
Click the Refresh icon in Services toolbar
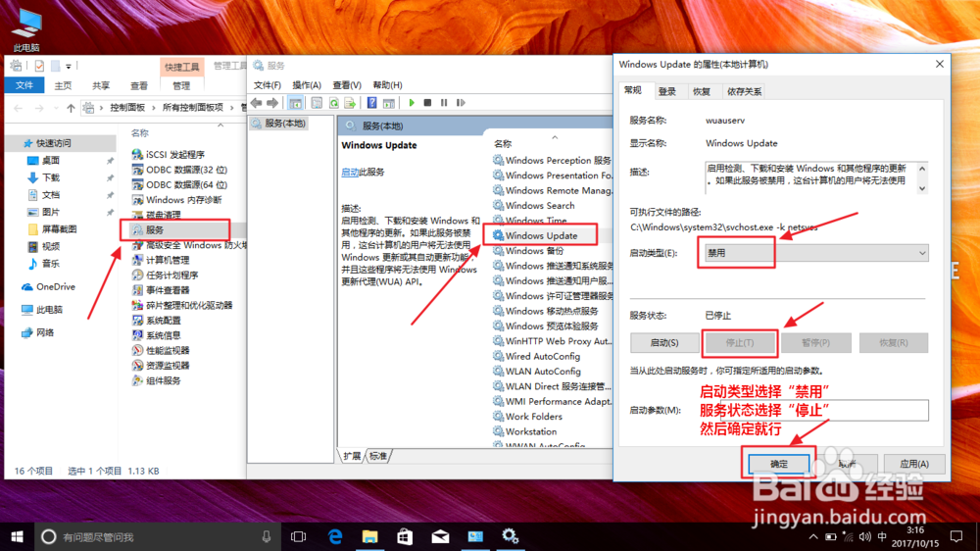[x=334, y=103]
